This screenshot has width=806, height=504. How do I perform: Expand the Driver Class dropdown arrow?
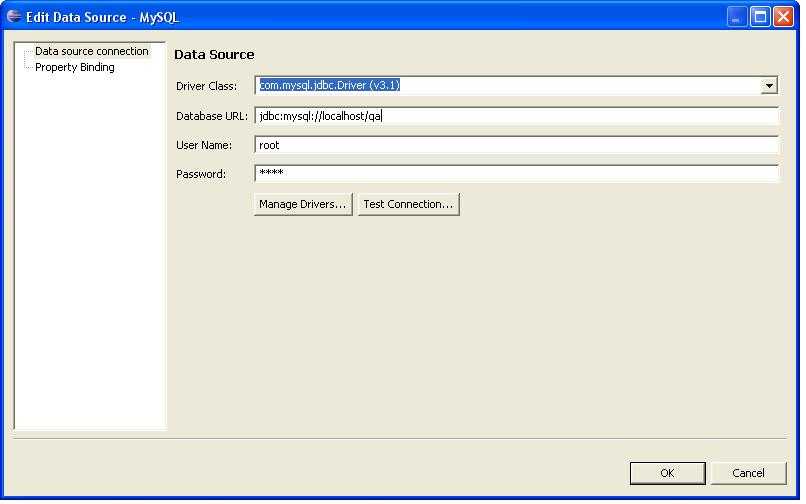coord(769,86)
